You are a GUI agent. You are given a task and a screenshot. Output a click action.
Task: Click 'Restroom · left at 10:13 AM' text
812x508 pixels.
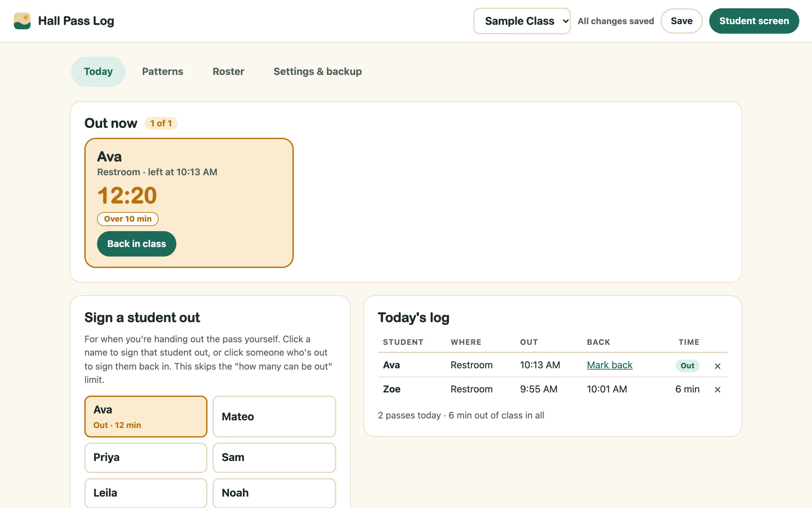pos(157,172)
